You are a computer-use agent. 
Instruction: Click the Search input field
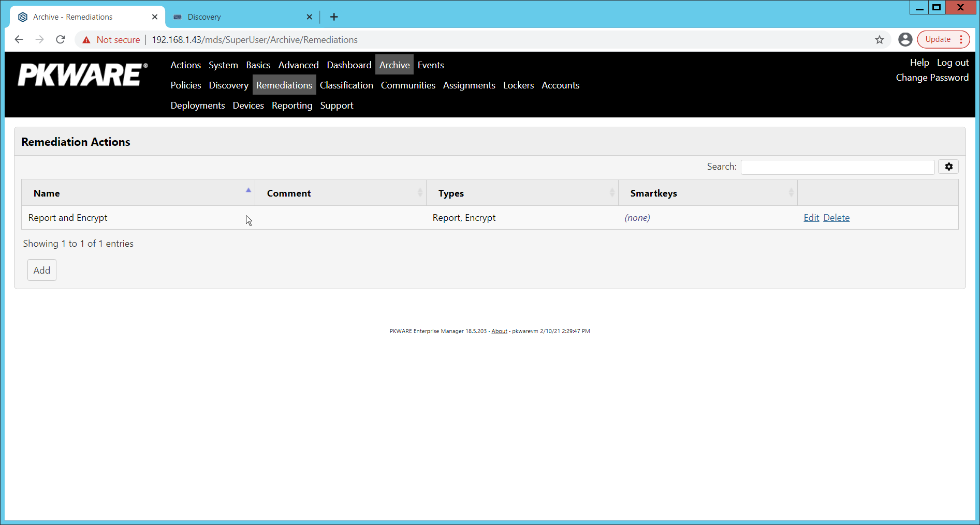pyautogui.click(x=837, y=167)
